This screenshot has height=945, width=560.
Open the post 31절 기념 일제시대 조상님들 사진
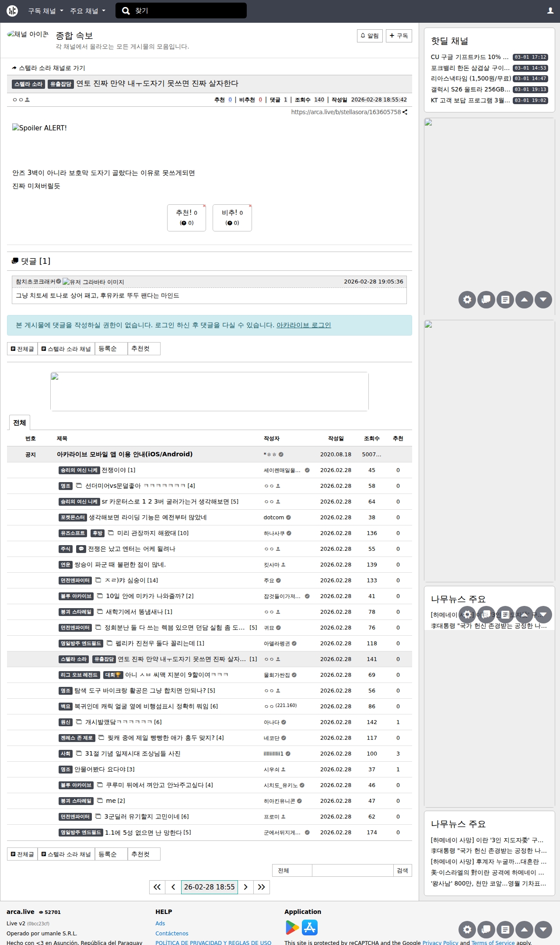(133, 753)
